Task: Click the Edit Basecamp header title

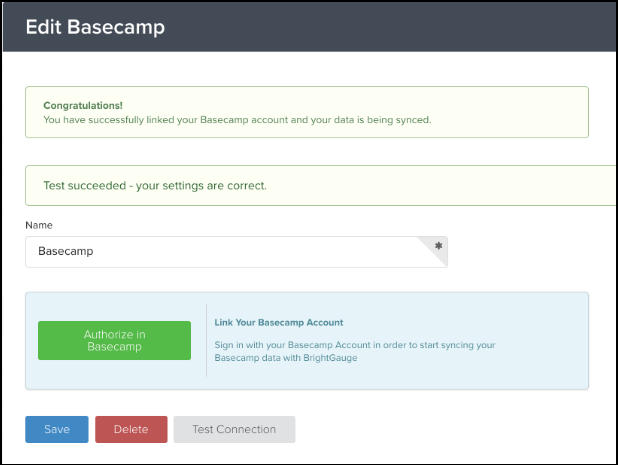Action: pyautogui.click(x=95, y=27)
